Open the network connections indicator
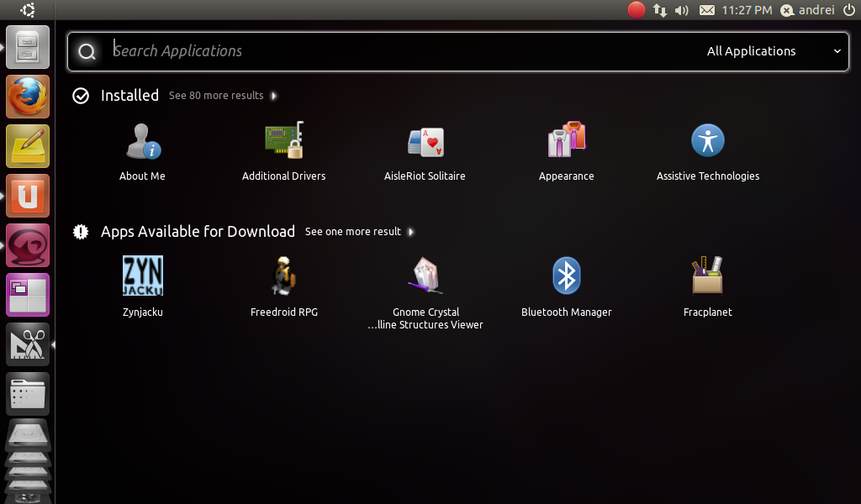 point(659,10)
